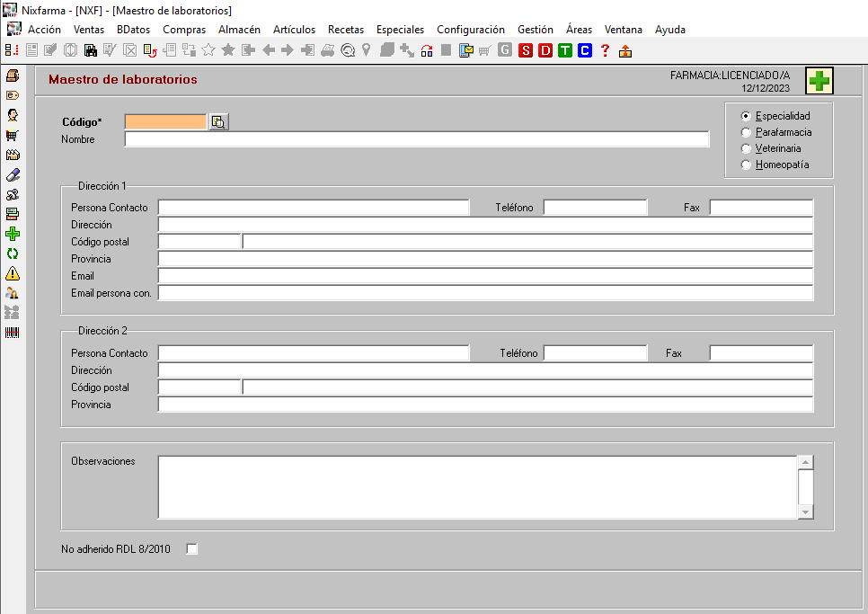The image size is (868, 614).
Task: Click the green cross sidebar icon
Action: point(13,234)
